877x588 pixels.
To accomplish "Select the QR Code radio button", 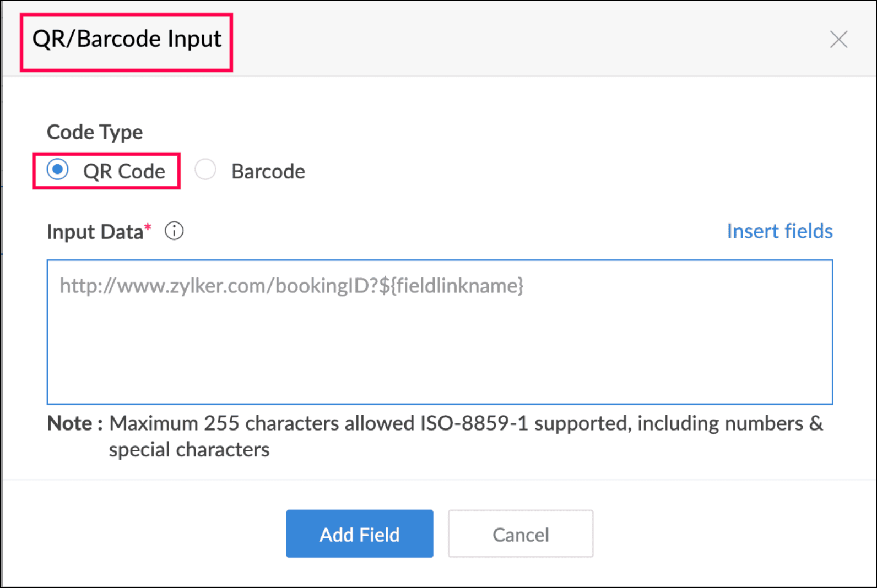I will tap(58, 170).
